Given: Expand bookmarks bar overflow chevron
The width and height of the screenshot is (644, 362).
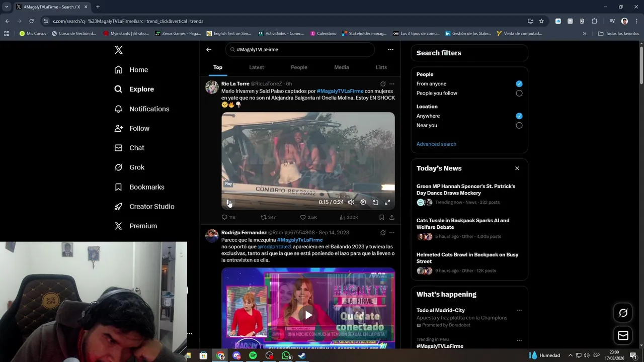Looking at the screenshot, I should click(x=584, y=34).
